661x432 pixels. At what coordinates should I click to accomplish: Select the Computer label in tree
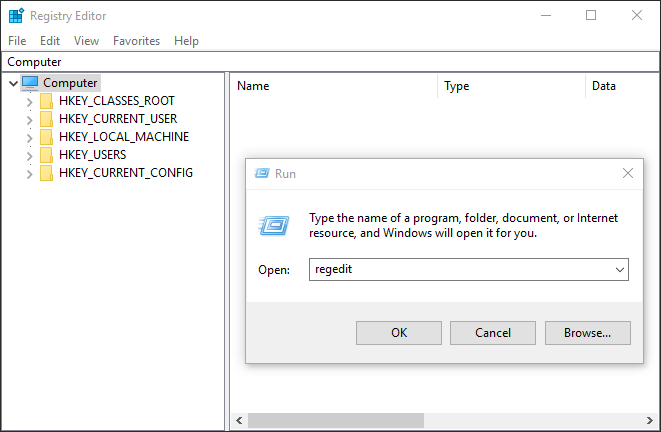(x=70, y=83)
